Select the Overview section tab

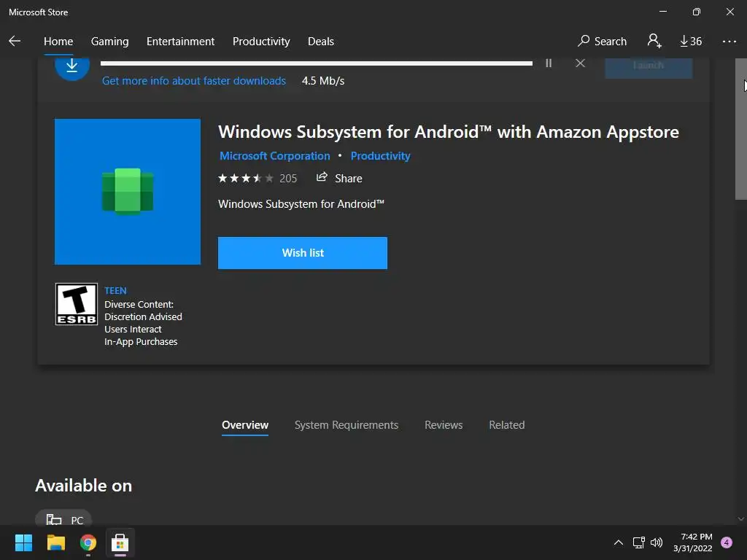pos(245,425)
